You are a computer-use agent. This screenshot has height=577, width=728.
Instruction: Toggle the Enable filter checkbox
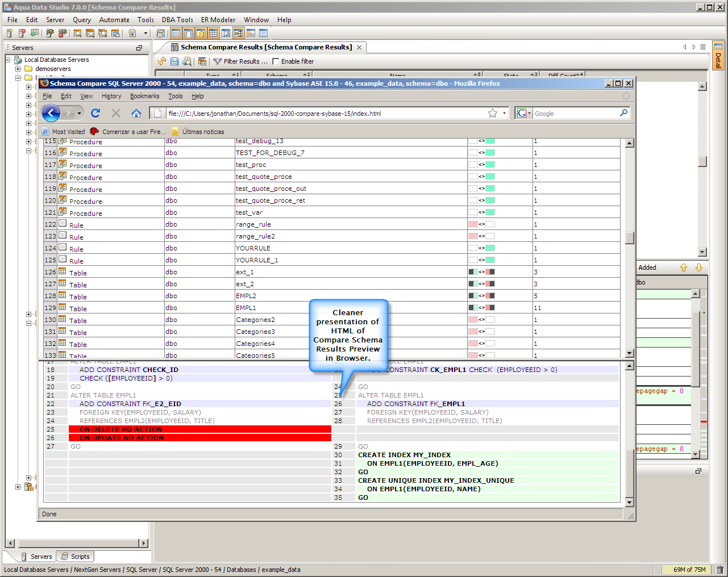coord(276,61)
